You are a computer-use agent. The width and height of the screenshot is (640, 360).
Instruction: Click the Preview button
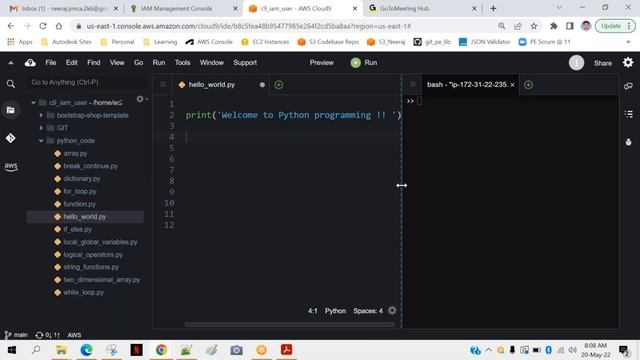[322, 62]
